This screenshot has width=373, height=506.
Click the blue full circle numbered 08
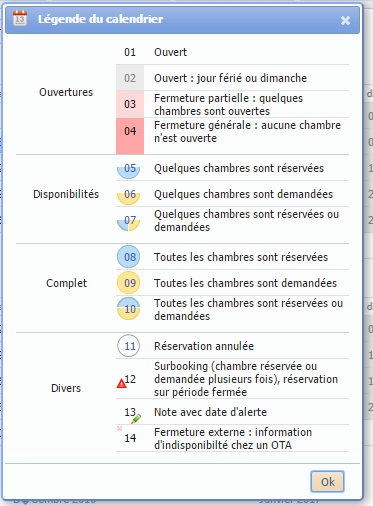[128, 257]
